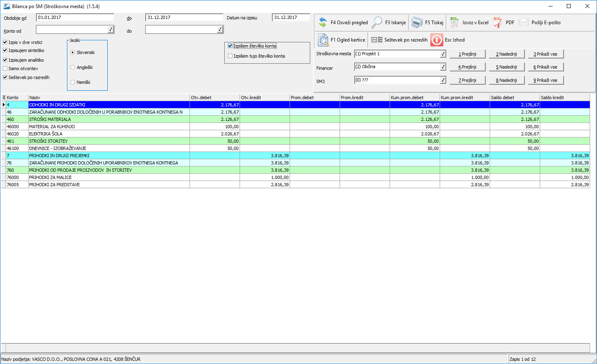
Task: Select row PRIHODKI IN DRUGI PREJEMKI
Action: 295,156
